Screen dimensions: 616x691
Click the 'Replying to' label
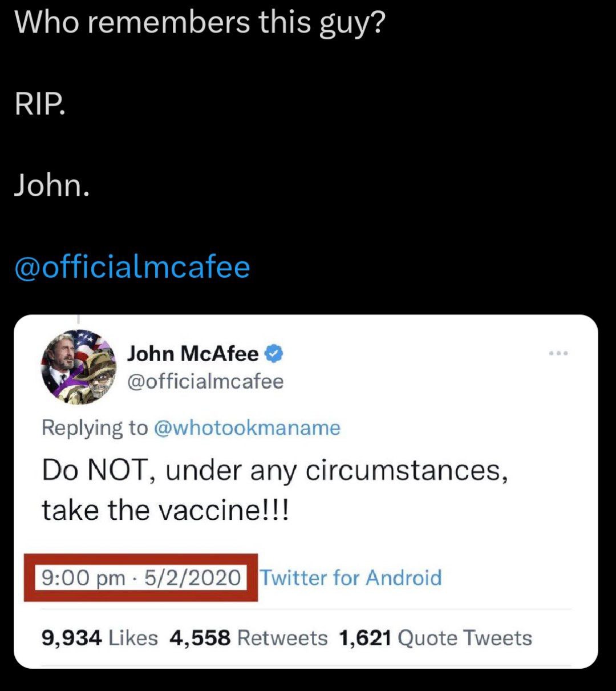click(94, 427)
